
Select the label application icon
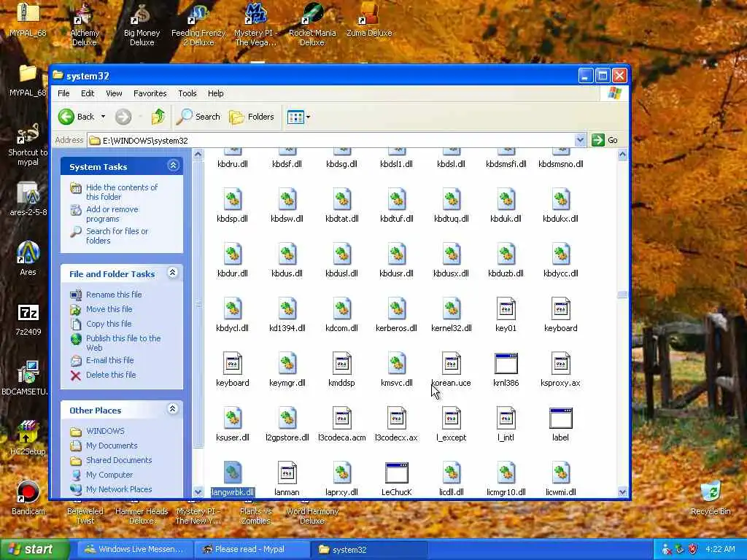(561, 419)
